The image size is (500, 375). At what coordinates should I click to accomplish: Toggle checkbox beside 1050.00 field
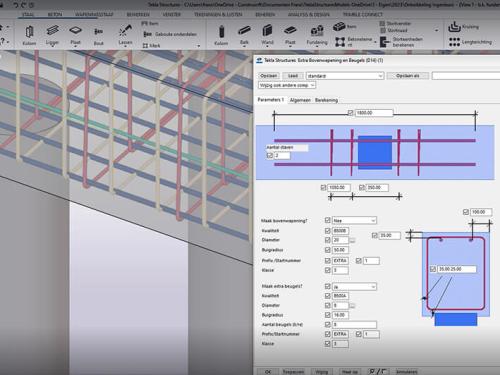(x=323, y=188)
